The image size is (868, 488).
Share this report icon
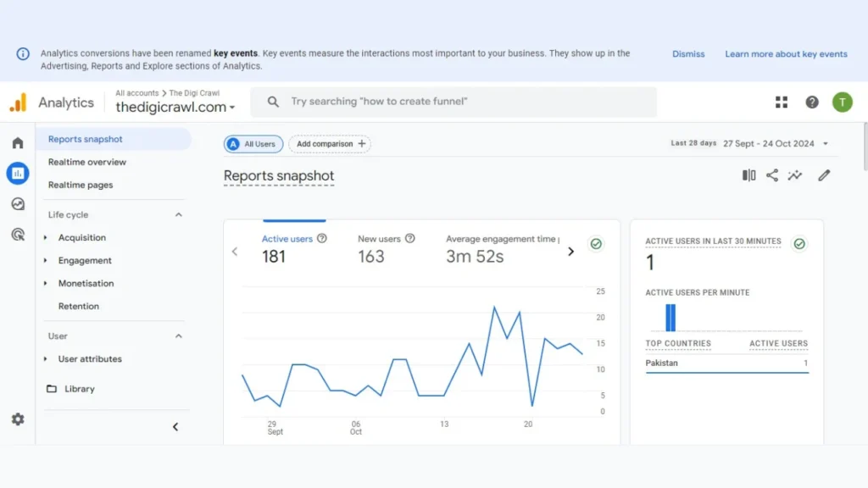pos(771,175)
